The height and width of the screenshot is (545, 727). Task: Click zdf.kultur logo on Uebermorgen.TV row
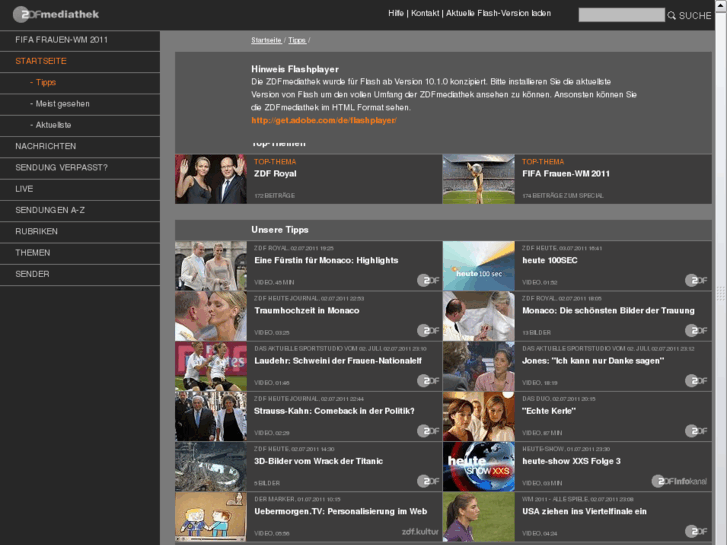(420, 531)
